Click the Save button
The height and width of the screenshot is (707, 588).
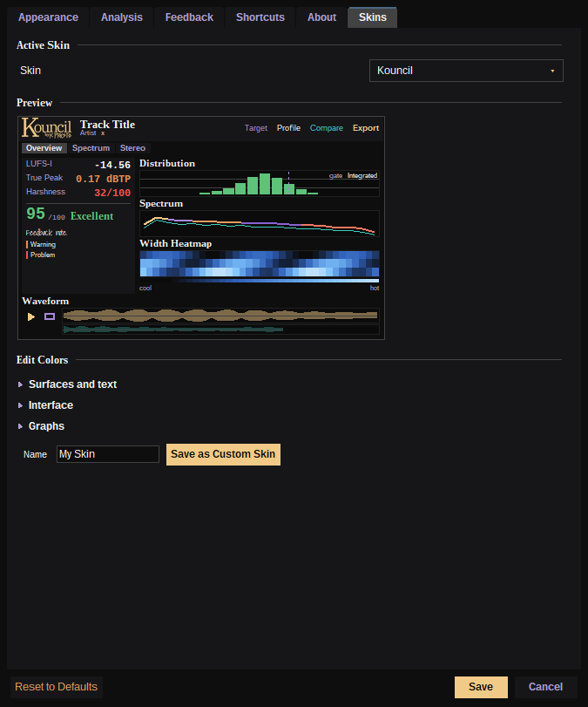tap(481, 687)
